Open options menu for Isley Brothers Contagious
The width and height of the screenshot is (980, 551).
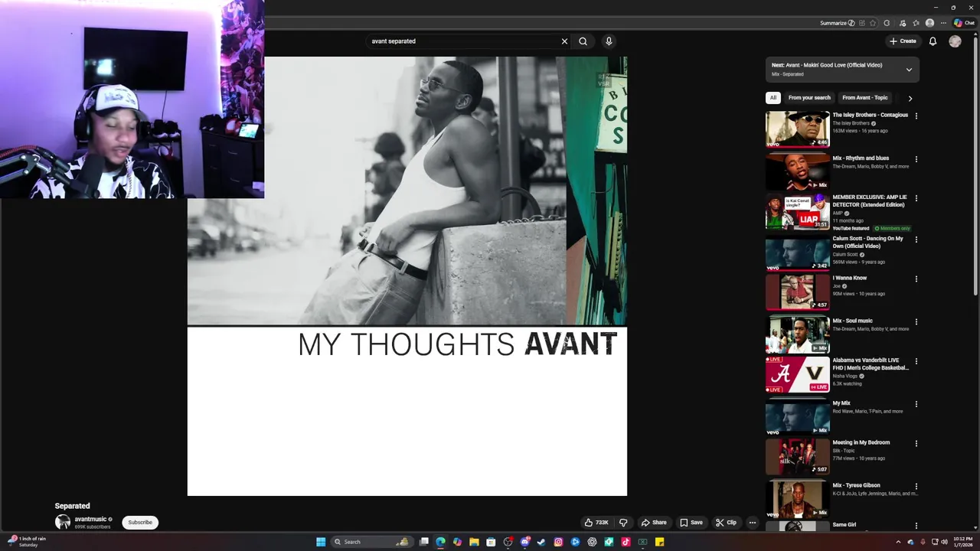tap(916, 116)
